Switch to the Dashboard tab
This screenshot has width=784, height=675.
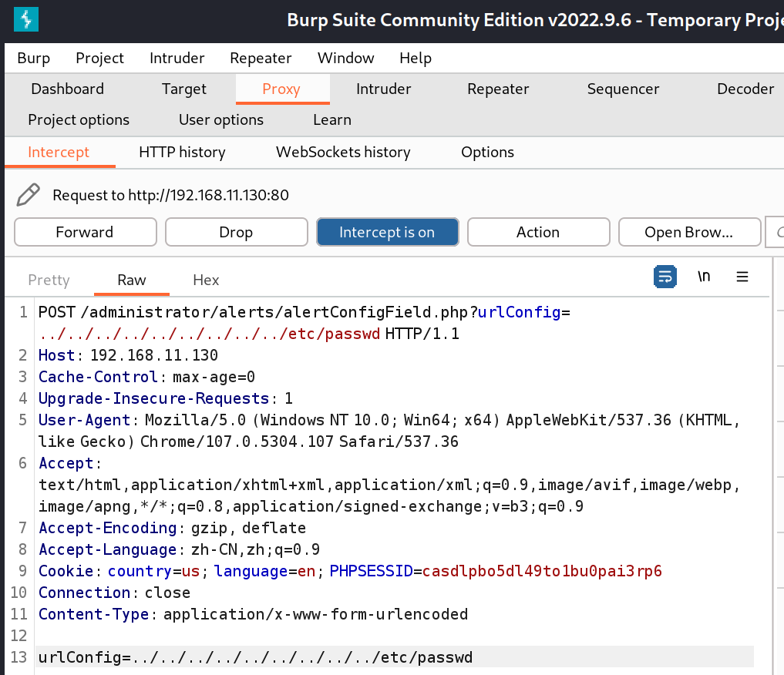tap(68, 89)
